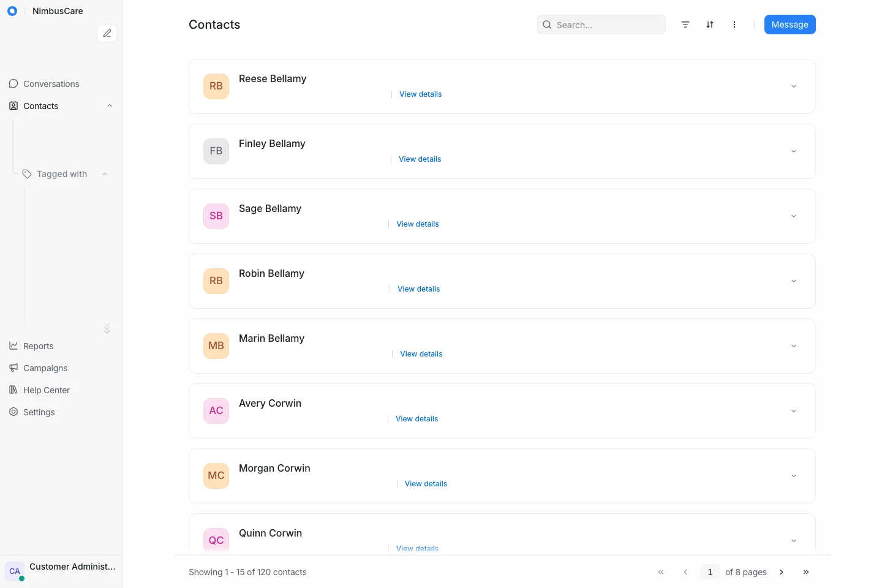Expand the Sage Bellamy contact card
The width and height of the screenshot is (882, 588).
pos(794,216)
